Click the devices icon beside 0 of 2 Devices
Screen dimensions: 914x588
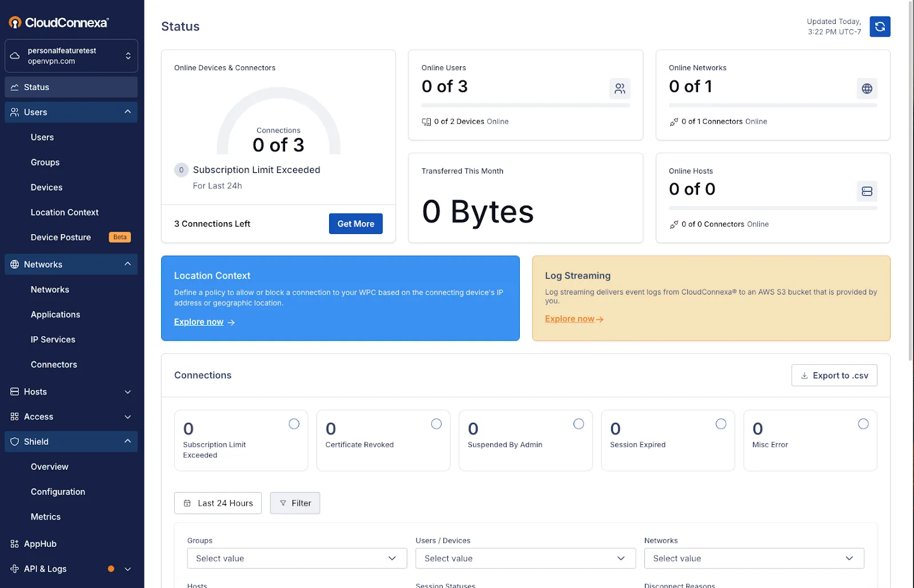(426, 122)
